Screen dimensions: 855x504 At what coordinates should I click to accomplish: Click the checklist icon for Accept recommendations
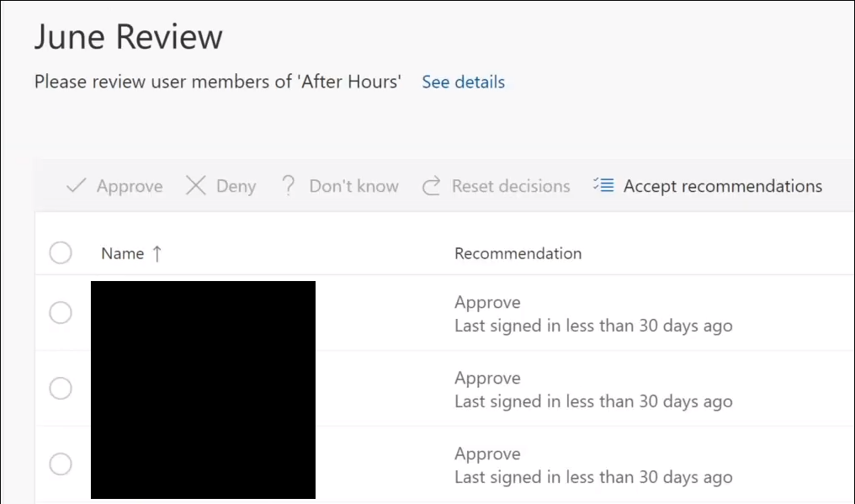coord(603,186)
